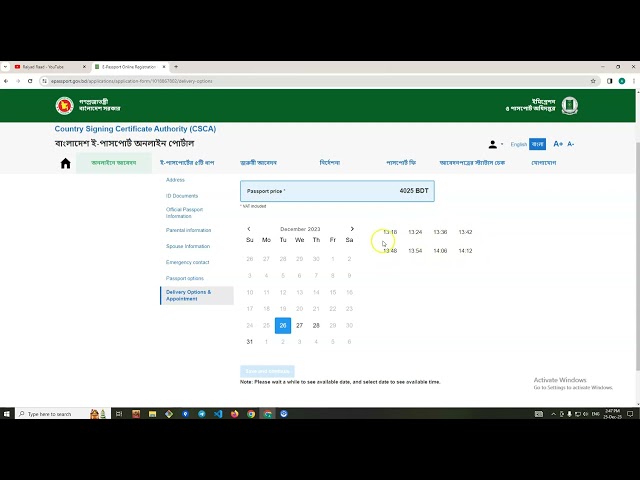640x480 pixels.
Task: Open the Address section in sidebar
Action: 176,180
